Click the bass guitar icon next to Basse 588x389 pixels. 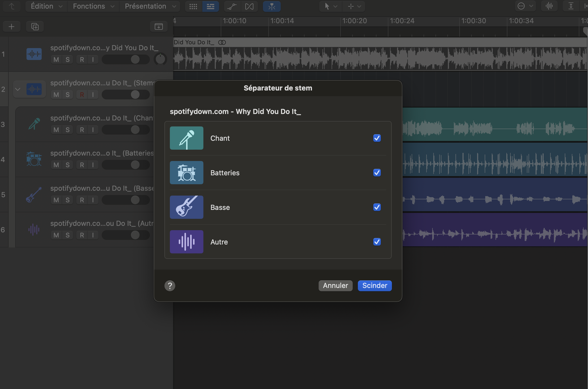[186, 207]
